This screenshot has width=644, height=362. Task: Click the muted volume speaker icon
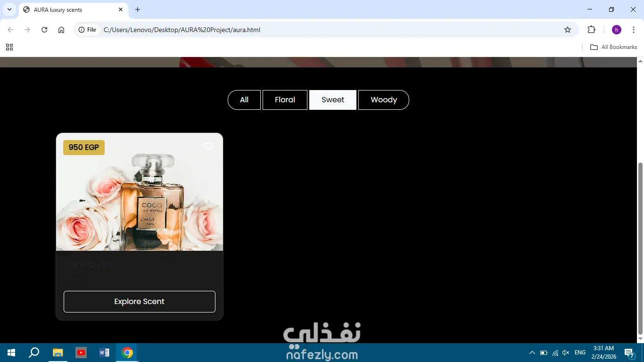pos(566,353)
